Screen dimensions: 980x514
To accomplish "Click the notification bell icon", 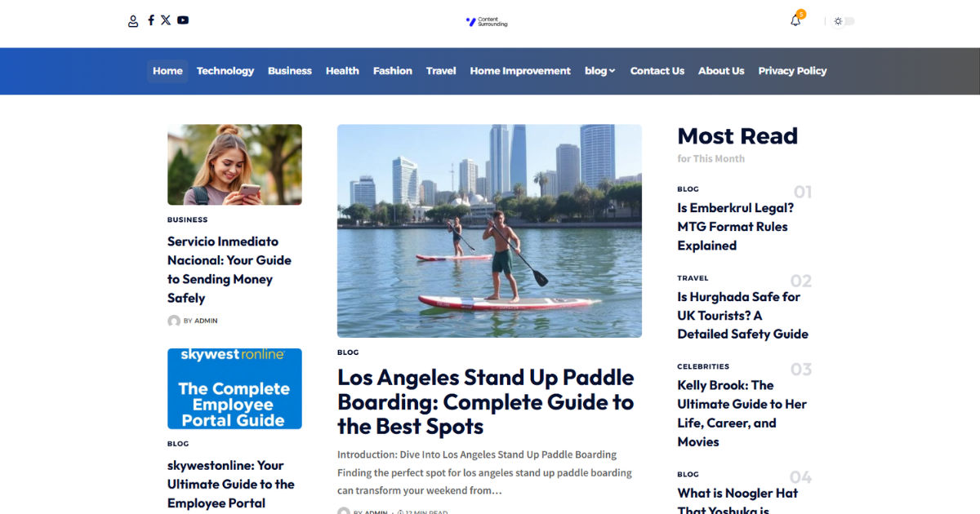I will [795, 20].
